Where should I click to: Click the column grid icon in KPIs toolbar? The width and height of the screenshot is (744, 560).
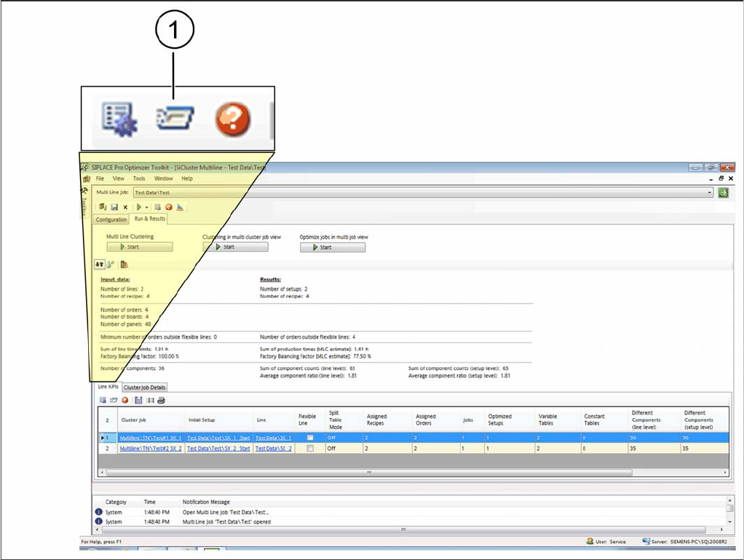click(150, 400)
